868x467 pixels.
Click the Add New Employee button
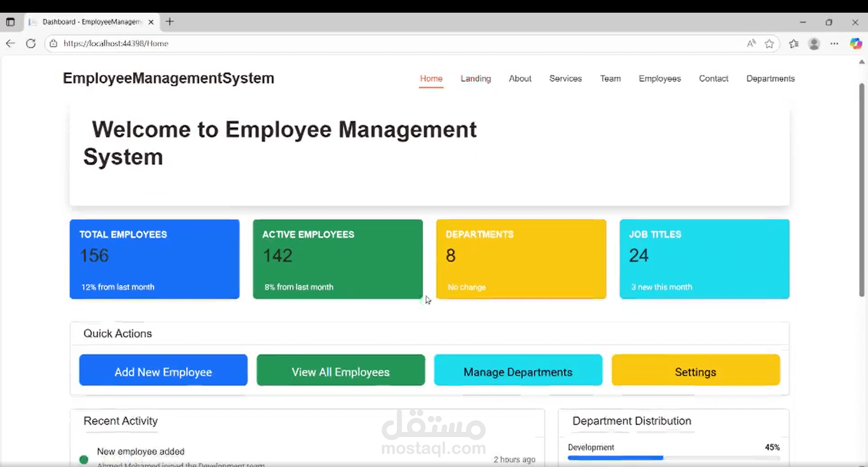163,371
